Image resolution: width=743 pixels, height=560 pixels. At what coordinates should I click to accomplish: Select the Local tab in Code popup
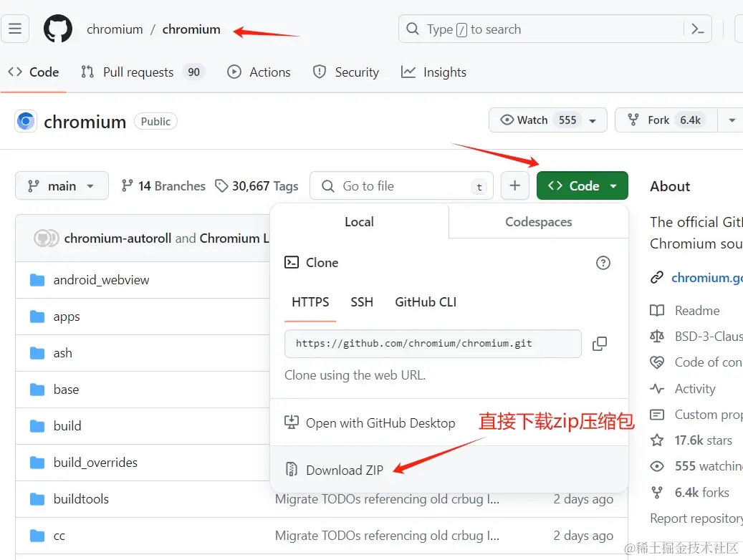(x=359, y=222)
